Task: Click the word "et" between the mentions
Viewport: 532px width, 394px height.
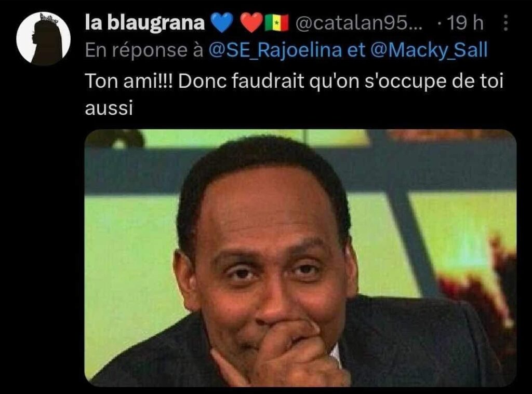Action: point(356,50)
